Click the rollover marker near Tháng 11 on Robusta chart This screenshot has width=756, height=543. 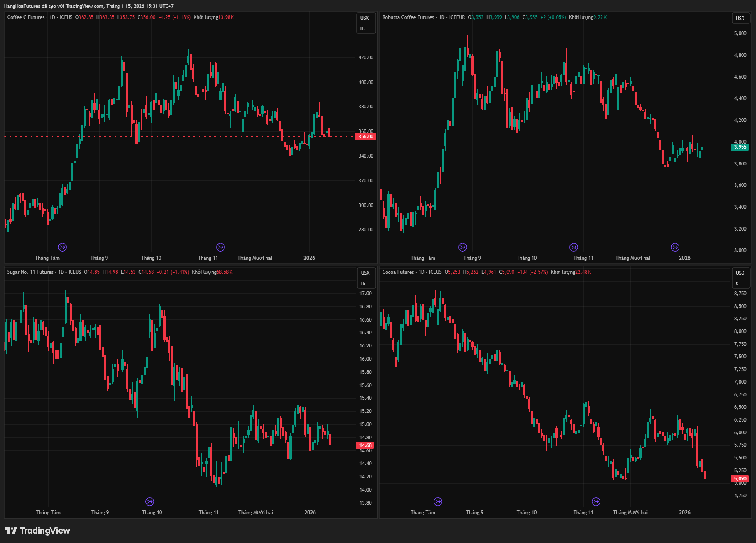point(574,247)
